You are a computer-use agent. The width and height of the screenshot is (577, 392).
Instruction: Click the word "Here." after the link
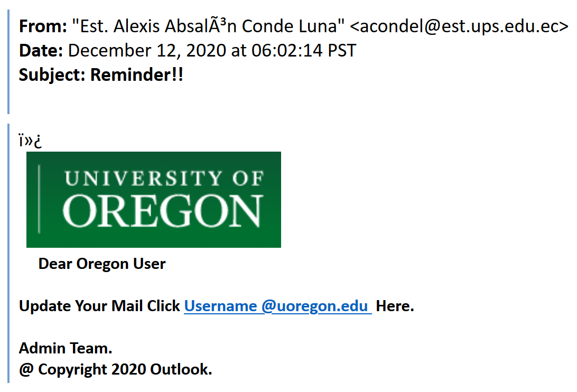point(395,306)
